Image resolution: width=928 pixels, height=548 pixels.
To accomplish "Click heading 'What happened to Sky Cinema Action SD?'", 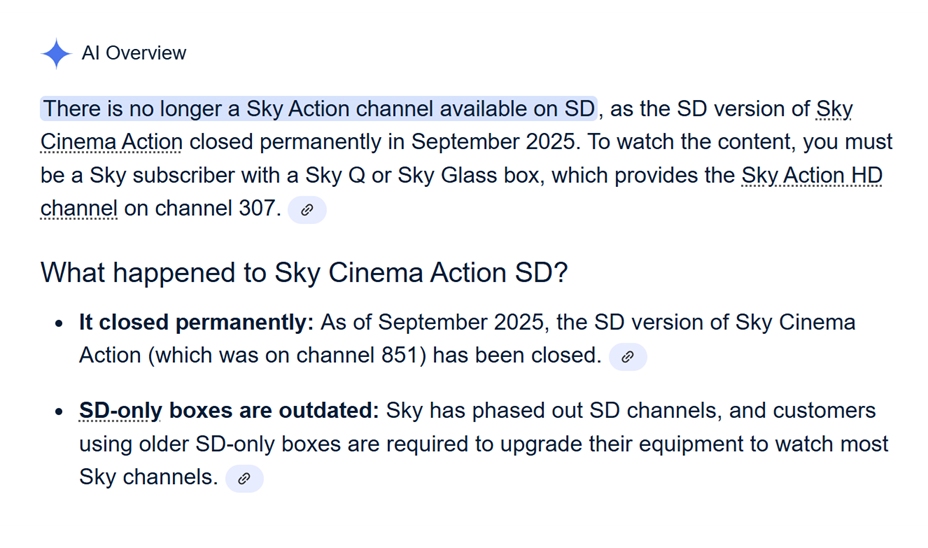I will (304, 272).
